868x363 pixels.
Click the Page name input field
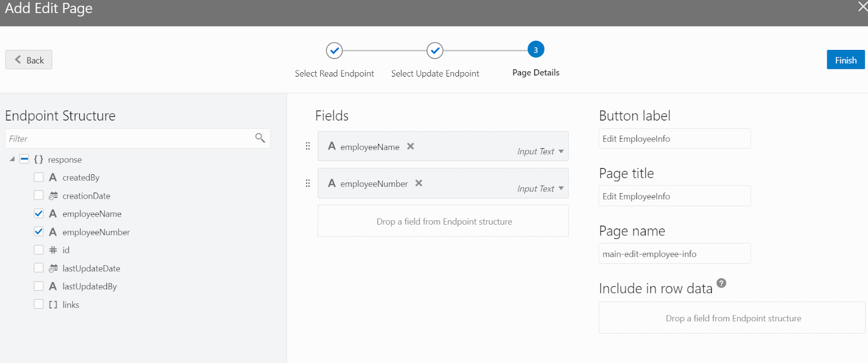pos(674,253)
